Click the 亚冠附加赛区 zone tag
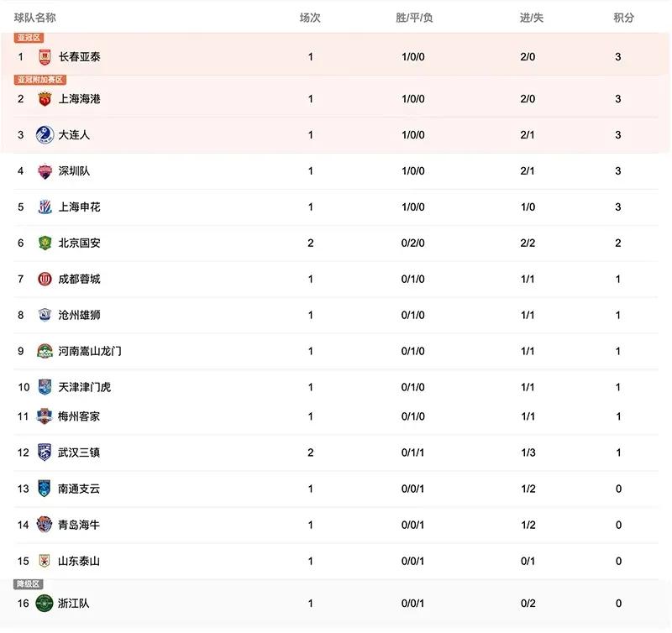The height and width of the screenshot is (633, 672). [39, 80]
